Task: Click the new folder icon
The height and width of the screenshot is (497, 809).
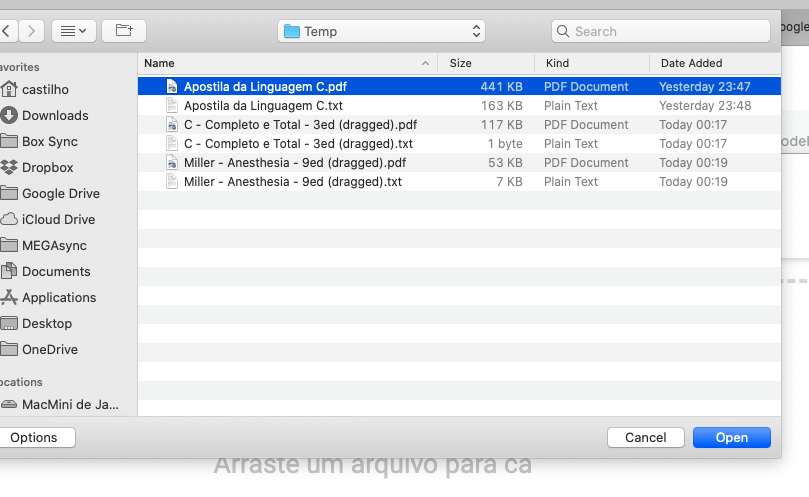Action: click(124, 31)
